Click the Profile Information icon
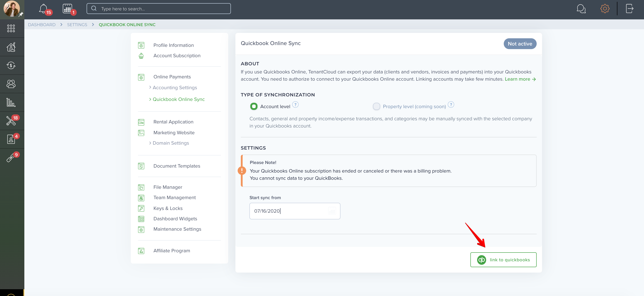The height and width of the screenshot is (296, 644). click(x=141, y=45)
